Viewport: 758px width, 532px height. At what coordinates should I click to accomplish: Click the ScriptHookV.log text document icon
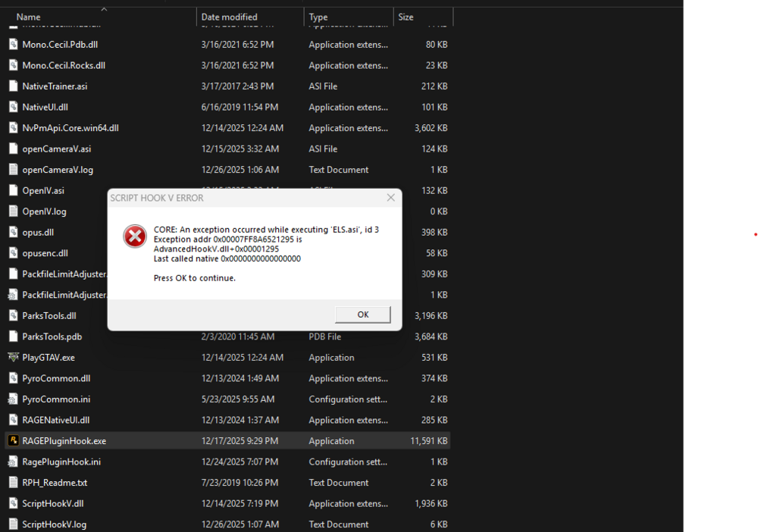(13, 524)
